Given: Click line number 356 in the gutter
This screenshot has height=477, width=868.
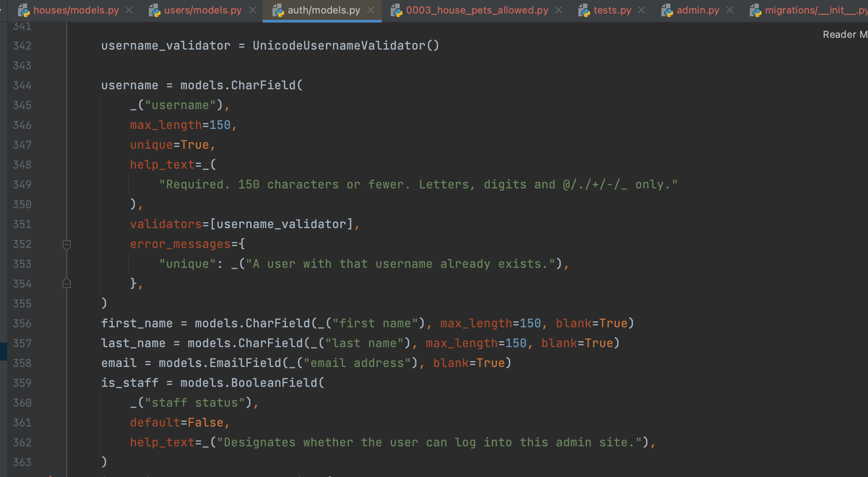Looking at the screenshot, I should (x=22, y=324).
